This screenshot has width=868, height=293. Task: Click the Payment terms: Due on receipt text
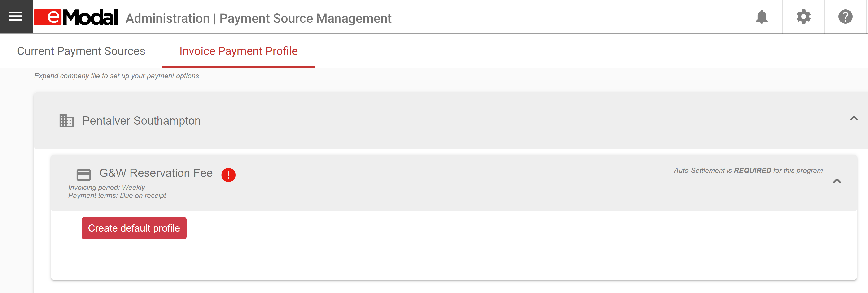coord(117,196)
